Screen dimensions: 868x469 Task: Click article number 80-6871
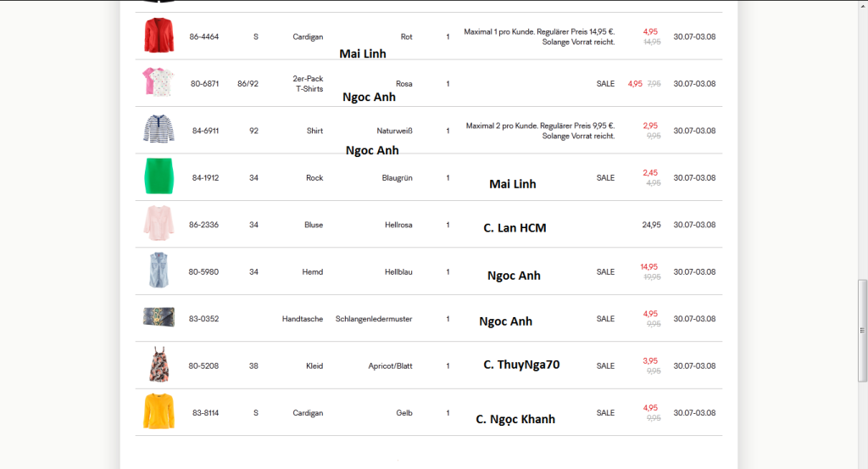coord(204,84)
